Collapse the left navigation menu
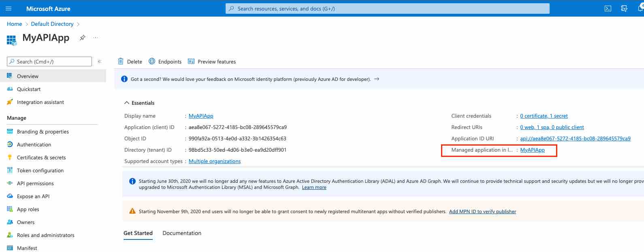644x252 pixels. pos(99,61)
